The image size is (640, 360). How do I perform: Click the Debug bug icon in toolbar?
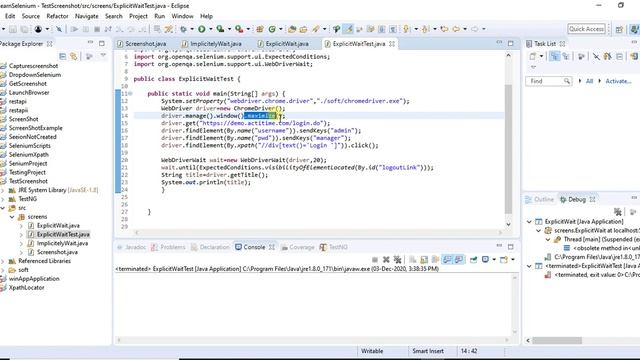[184, 29]
